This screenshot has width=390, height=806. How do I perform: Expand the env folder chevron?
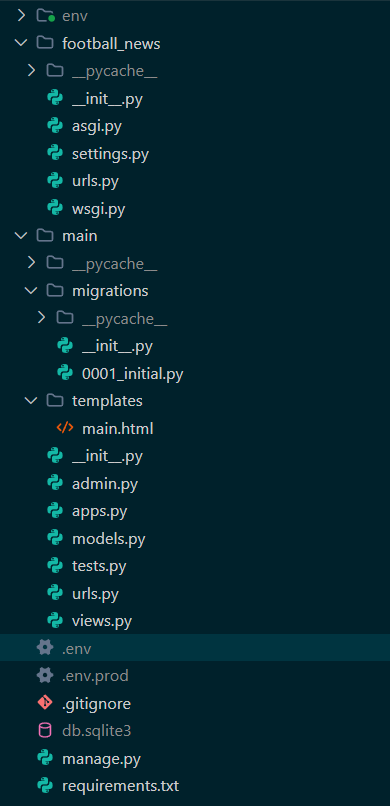tap(21, 15)
